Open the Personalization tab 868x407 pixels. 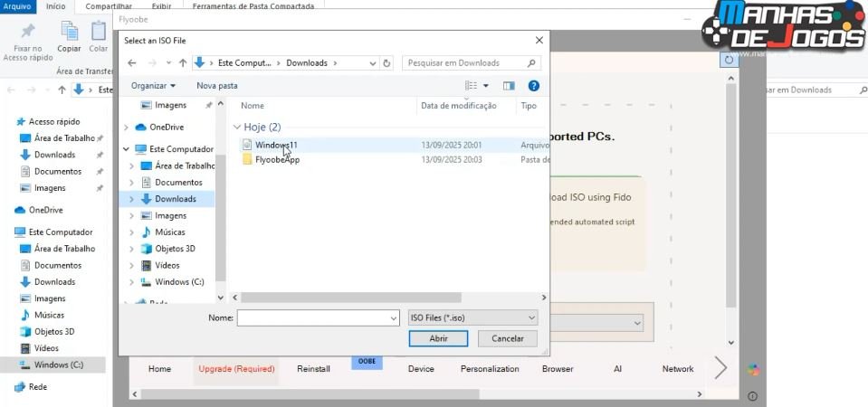click(x=490, y=369)
